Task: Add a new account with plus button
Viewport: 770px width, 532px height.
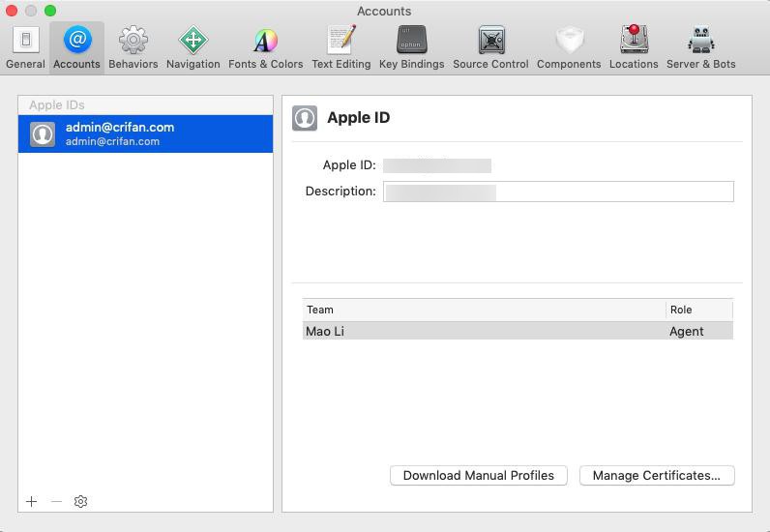Action: coord(31,502)
